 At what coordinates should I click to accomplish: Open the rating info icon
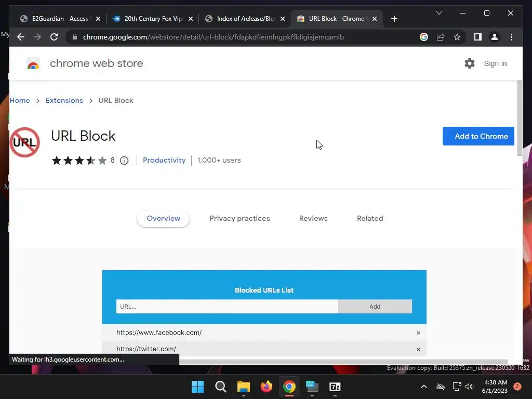124,161
